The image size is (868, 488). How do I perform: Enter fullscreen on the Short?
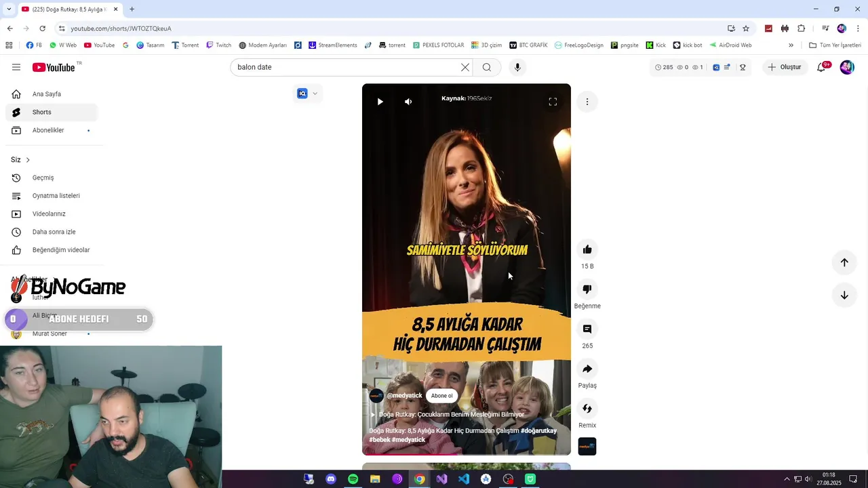553,102
